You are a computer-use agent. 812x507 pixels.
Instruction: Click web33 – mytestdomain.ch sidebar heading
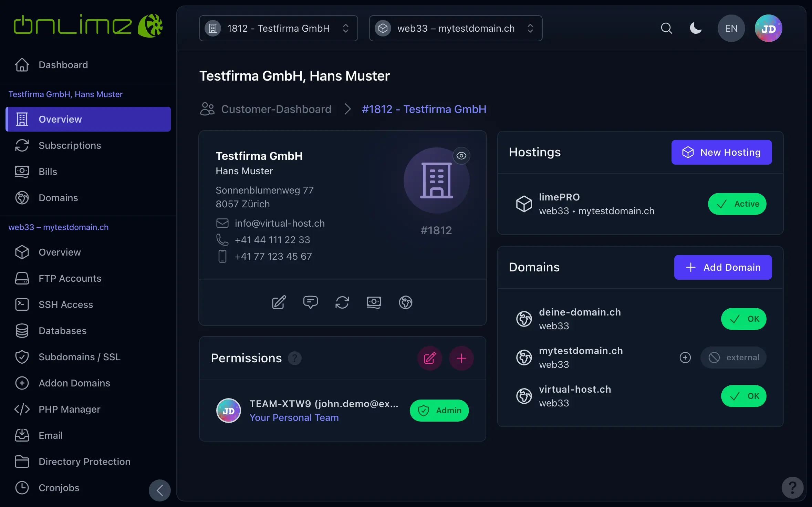(x=59, y=227)
